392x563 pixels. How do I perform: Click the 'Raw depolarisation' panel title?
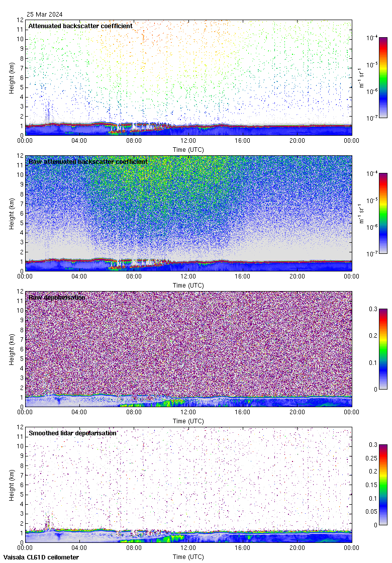(x=57, y=297)
